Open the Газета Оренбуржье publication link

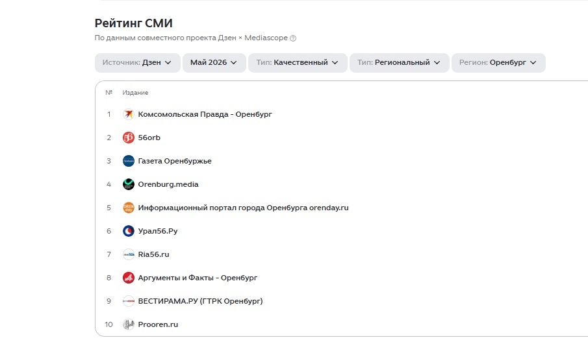[175, 161]
